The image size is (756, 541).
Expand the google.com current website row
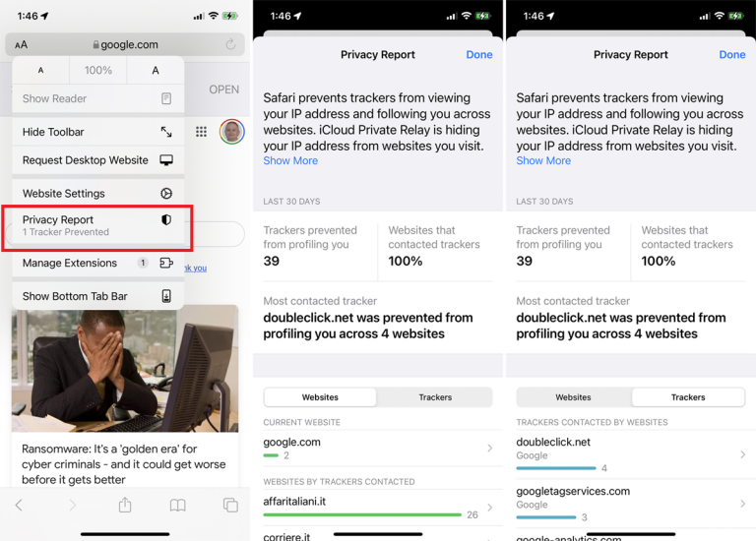point(378,449)
